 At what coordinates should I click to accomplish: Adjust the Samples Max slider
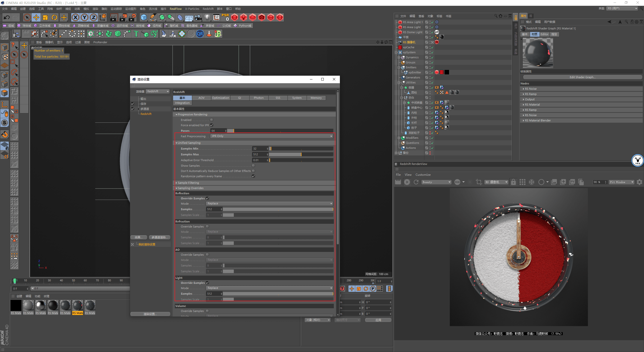pyautogui.click(x=301, y=154)
